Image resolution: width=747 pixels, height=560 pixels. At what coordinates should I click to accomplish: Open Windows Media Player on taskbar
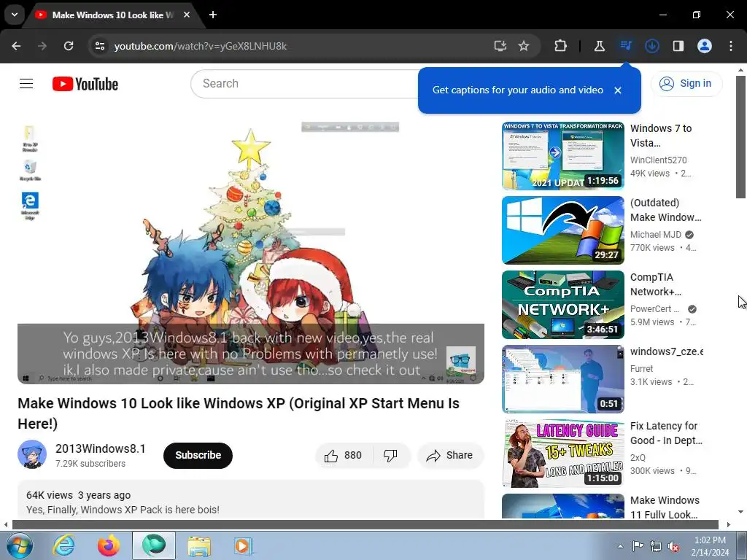[243, 545]
